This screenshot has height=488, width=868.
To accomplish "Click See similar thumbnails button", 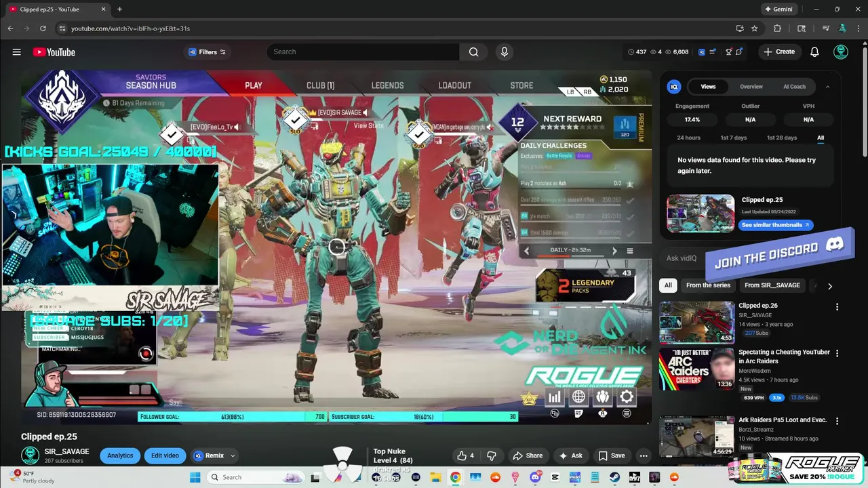I will pyautogui.click(x=776, y=225).
